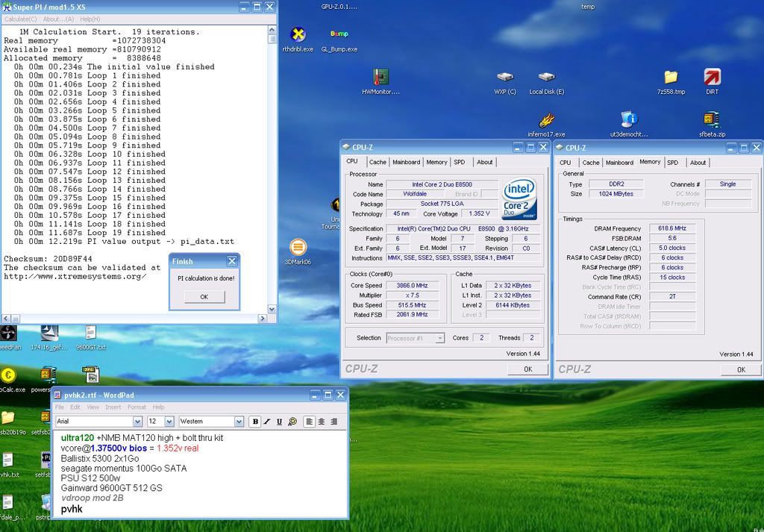Toggle italic formatting in WordPad

point(268,422)
